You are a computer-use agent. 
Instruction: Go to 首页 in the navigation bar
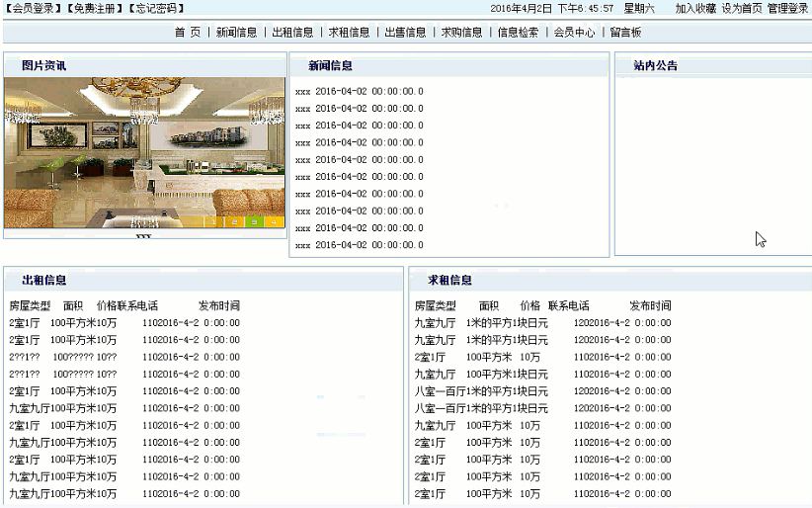(x=188, y=33)
